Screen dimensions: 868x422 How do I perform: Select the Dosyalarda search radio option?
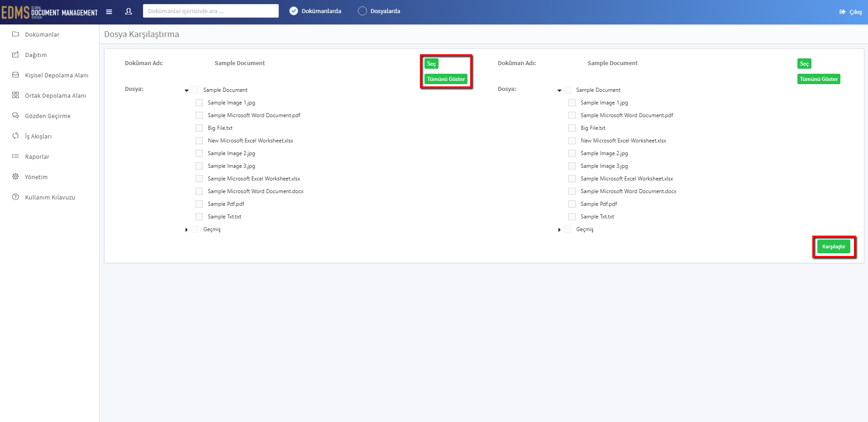coord(362,11)
